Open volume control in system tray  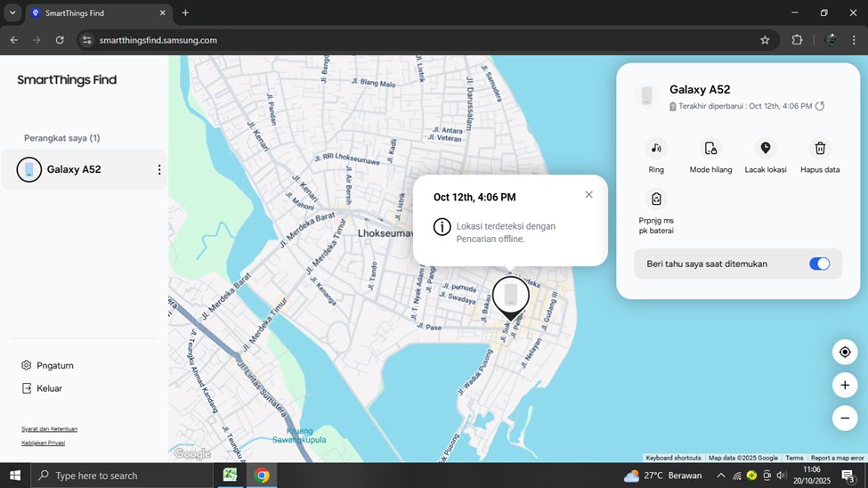point(781,476)
